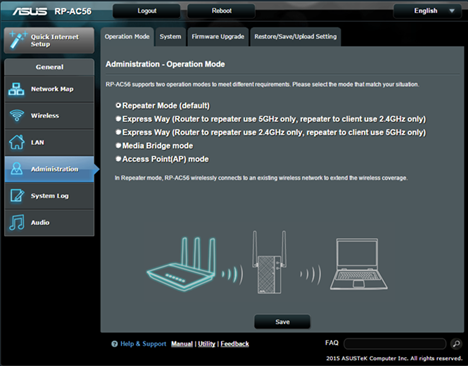
Task: Click the System Log notepad icon
Action: (x=17, y=196)
